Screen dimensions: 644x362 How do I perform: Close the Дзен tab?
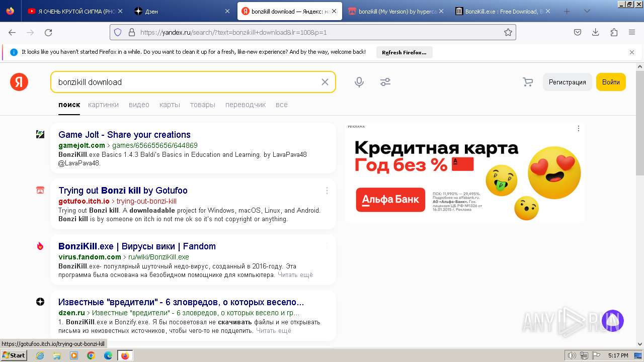pos(227,11)
